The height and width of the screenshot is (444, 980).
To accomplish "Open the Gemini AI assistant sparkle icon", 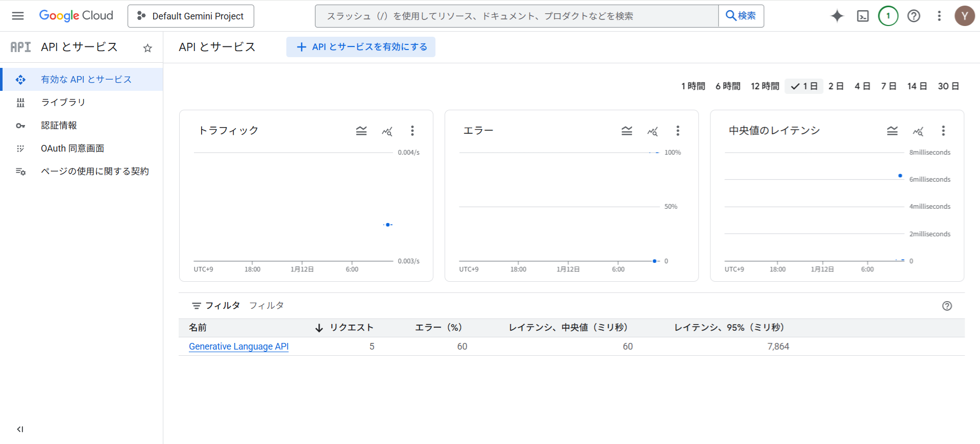I will [x=837, y=16].
